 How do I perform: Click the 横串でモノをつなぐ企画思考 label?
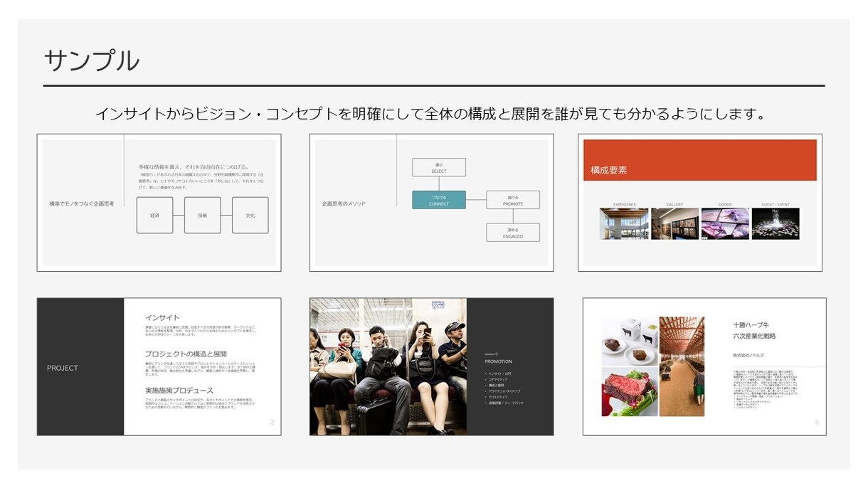click(82, 203)
